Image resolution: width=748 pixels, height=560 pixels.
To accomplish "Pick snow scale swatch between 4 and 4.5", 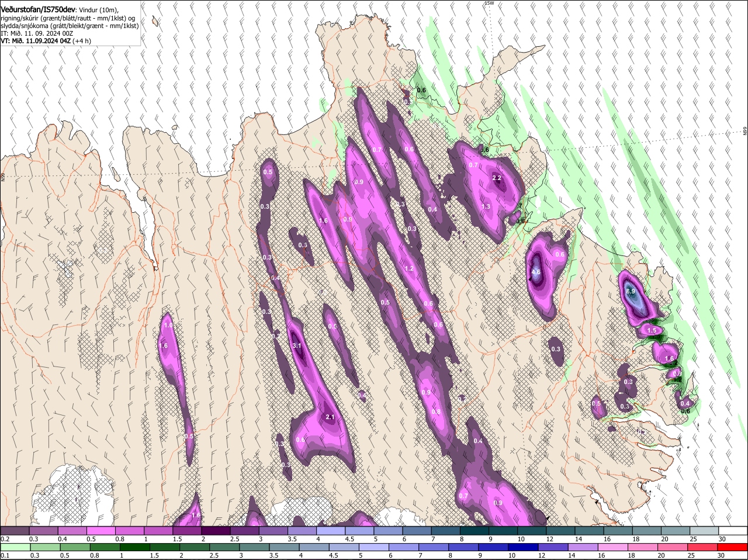I will [331, 530].
